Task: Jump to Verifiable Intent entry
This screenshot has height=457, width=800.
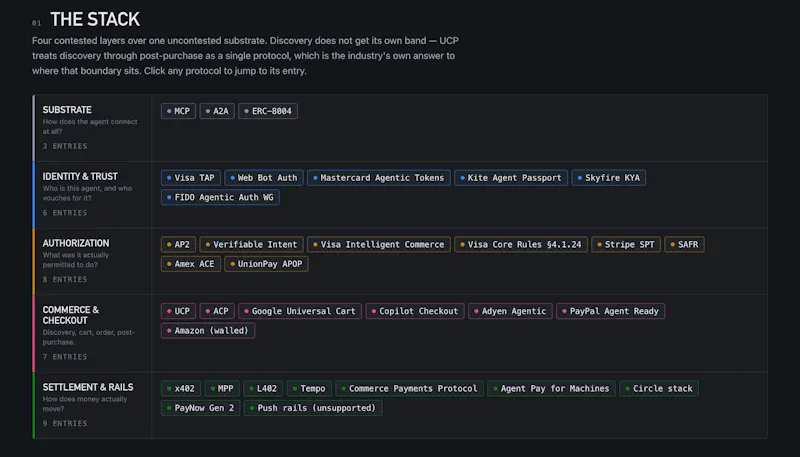Action: [252, 245]
